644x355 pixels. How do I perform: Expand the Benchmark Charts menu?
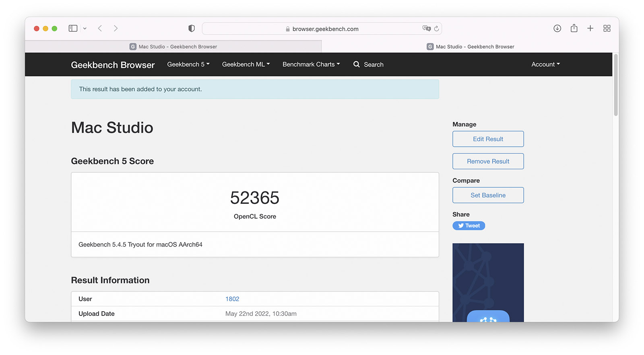tap(311, 64)
